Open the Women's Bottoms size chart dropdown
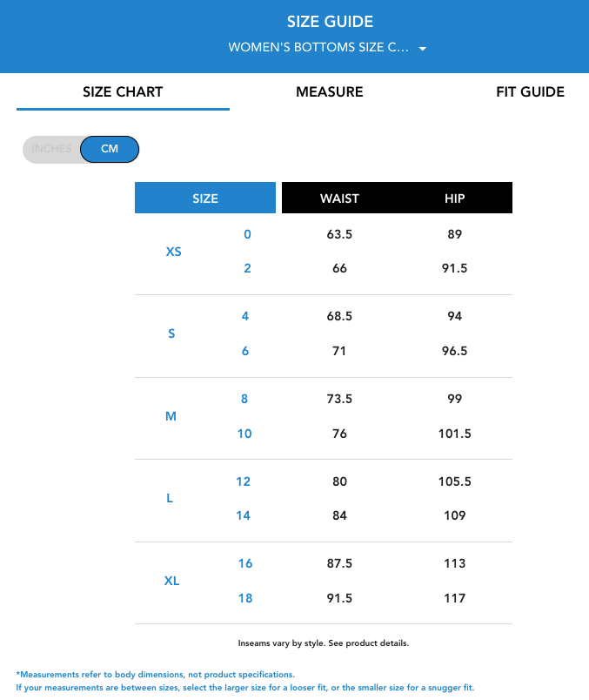The width and height of the screenshot is (589, 700). pyautogui.click(x=318, y=48)
